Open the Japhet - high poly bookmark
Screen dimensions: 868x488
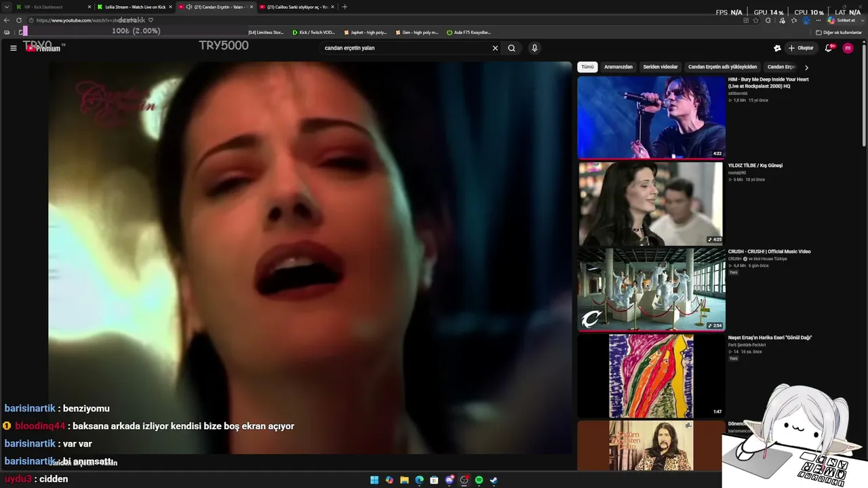(x=366, y=33)
